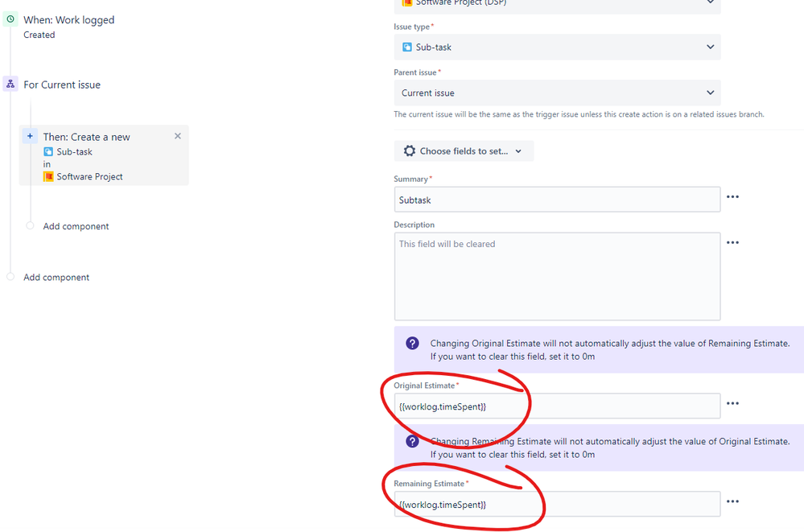
Task: Click the Summary input containing Subtask
Action: 555,199
